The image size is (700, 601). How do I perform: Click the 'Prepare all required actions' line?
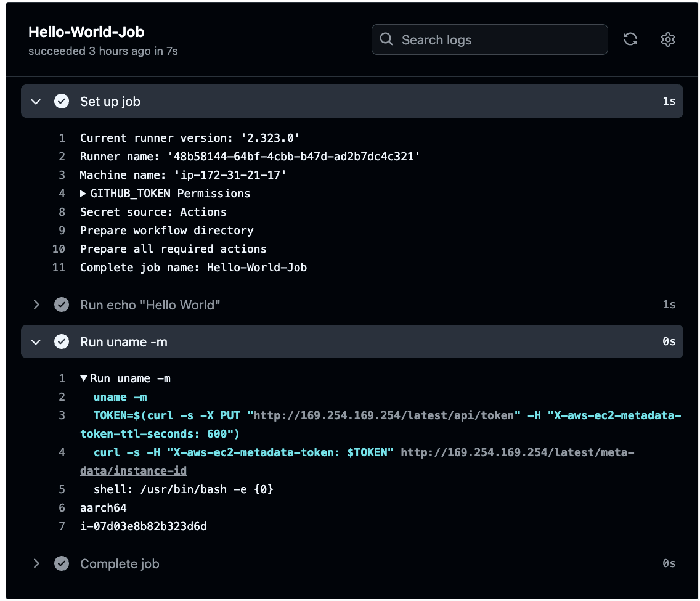[x=173, y=248]
